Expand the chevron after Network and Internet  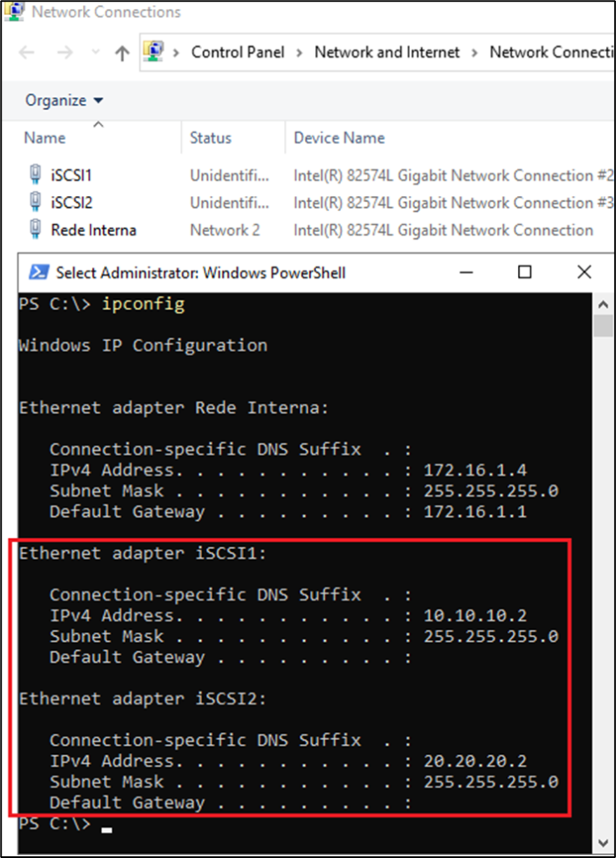click(x=474, y=52)
